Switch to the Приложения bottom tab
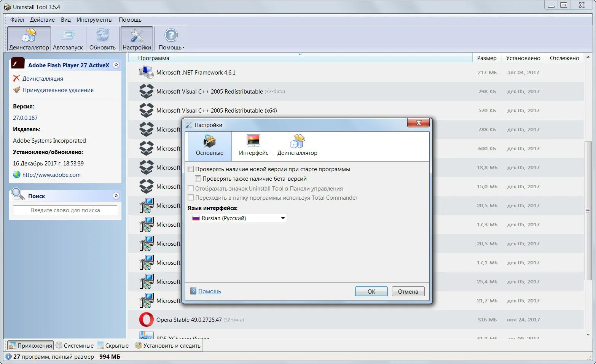The height and width of the screenshot is (364, 596). [x=30, y=345]
